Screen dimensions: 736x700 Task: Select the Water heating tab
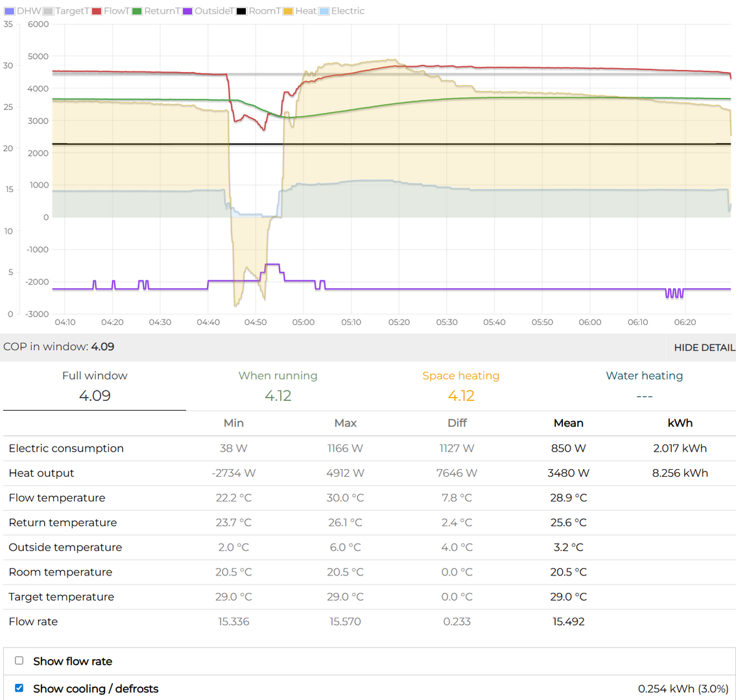coord(644,386)
